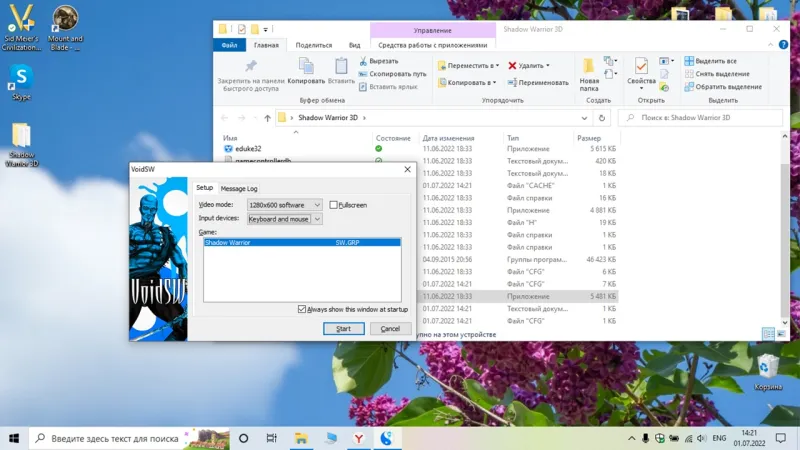This screenshot has width=800, height=450.
Task: Click Скопировать путь command
Action: click(392, 74)
